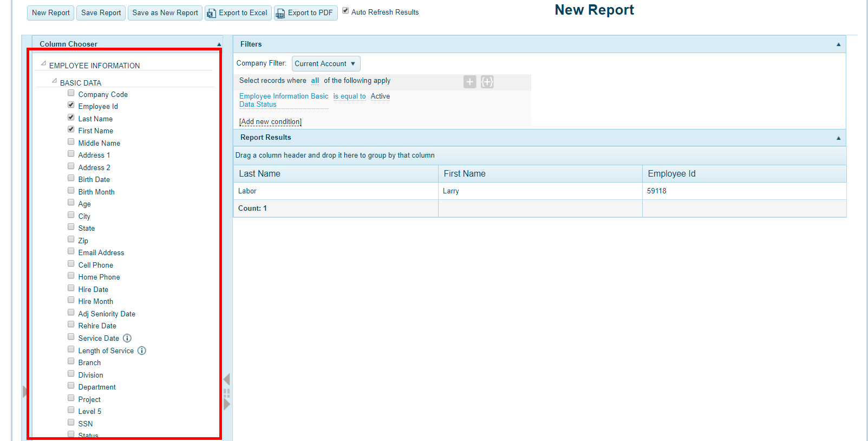Check the Department column checkbox
This screenshot has height=441, width=868.
71,386
